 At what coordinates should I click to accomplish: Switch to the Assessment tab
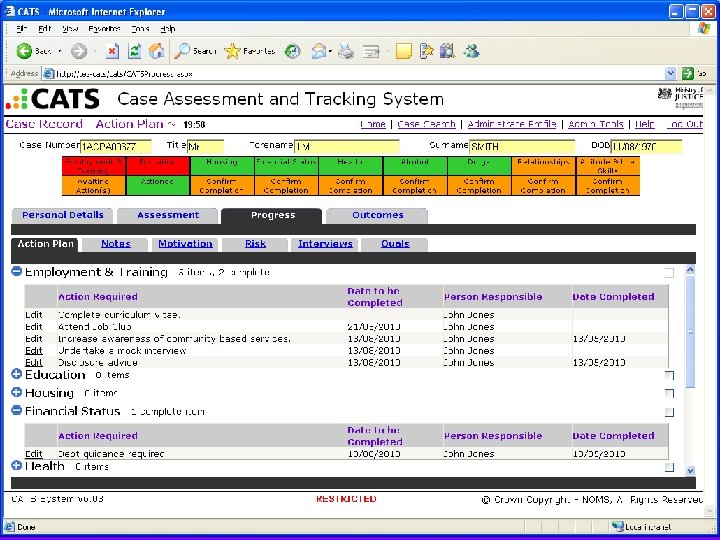pos(168,215)
